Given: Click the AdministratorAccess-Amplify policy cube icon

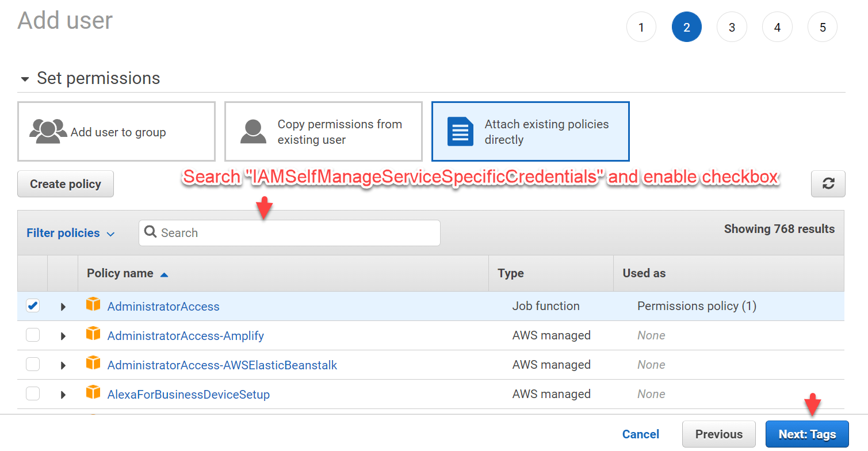Looking at the screenshot, I should pyautogui.click(x=93, y=334).
